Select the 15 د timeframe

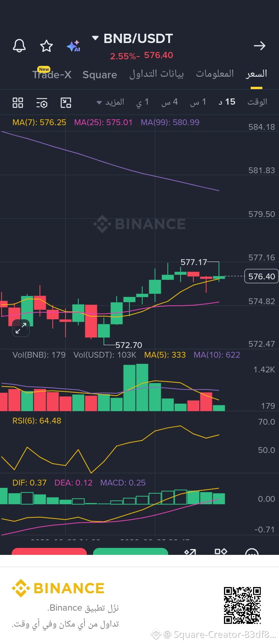(x=227, y=102)
